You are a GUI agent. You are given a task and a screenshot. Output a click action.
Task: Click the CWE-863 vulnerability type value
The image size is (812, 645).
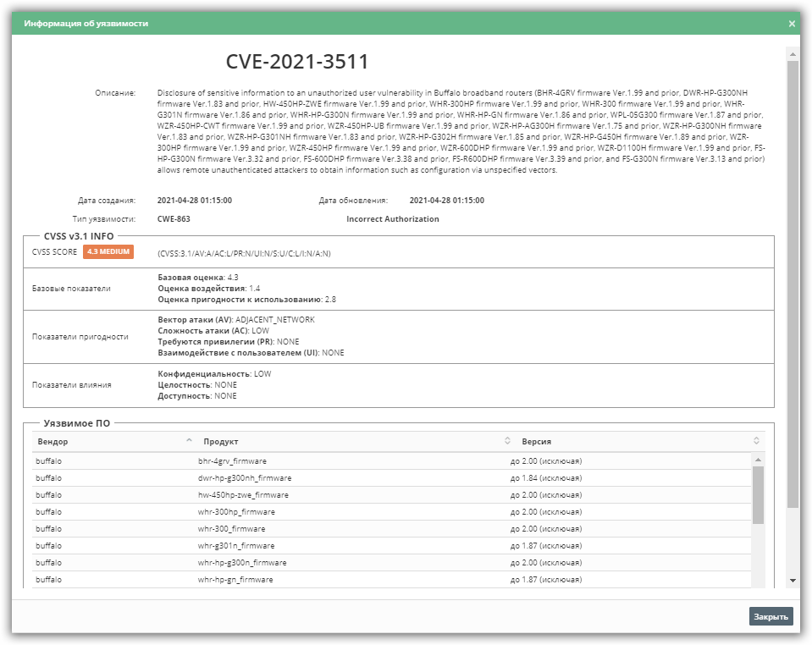174,219
